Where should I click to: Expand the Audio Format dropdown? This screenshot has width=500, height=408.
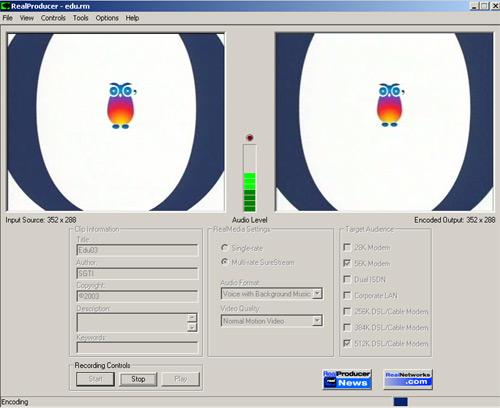tap(317, 294)
